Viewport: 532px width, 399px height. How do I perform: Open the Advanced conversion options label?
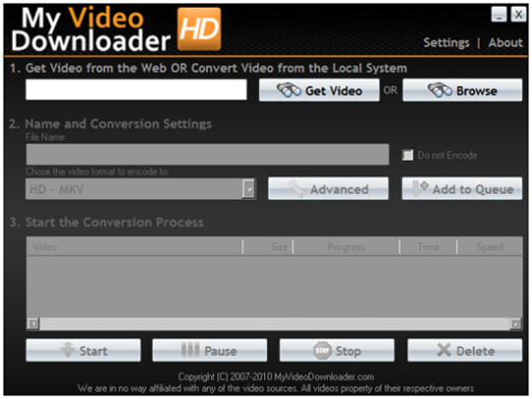pyautogui.click(x=339, y=189)
